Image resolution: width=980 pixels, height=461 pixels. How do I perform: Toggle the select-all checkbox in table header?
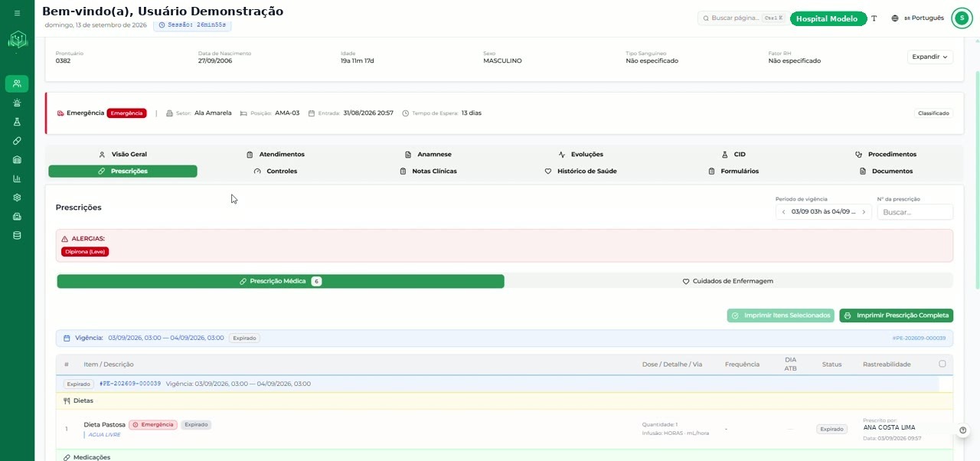[x=942, y=364]
